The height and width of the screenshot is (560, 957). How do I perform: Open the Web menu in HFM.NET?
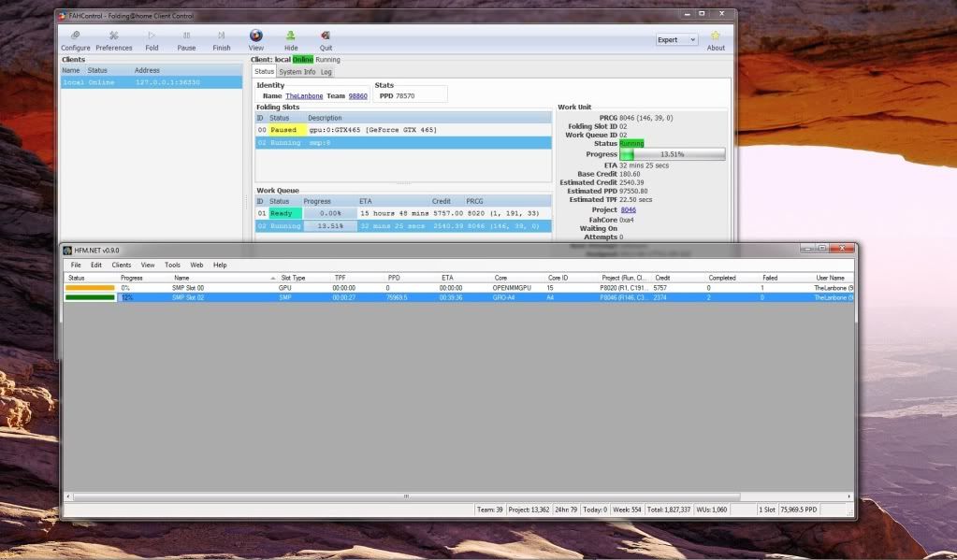tap(196, 265)
